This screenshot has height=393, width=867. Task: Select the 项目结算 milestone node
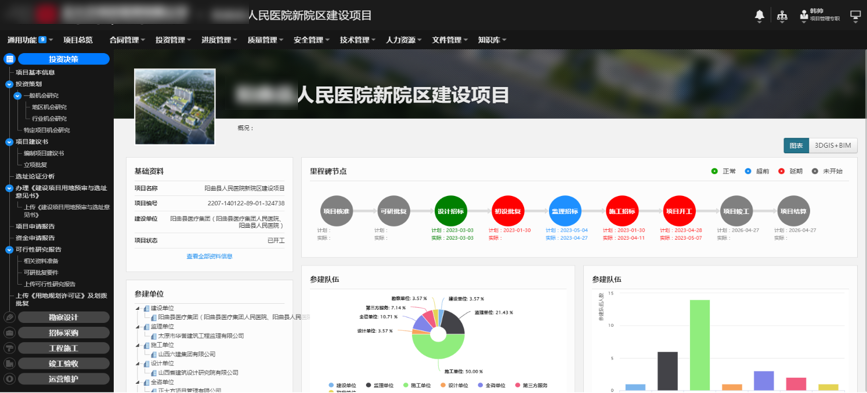(x=793, y=211)
